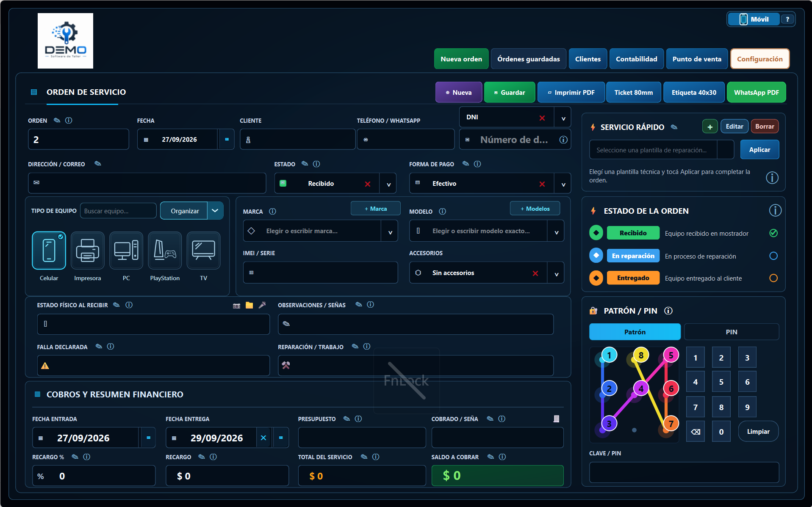The image size is (812, 507).
Task: Open the Marca dropdown list
Action: (x=390, y=231)
